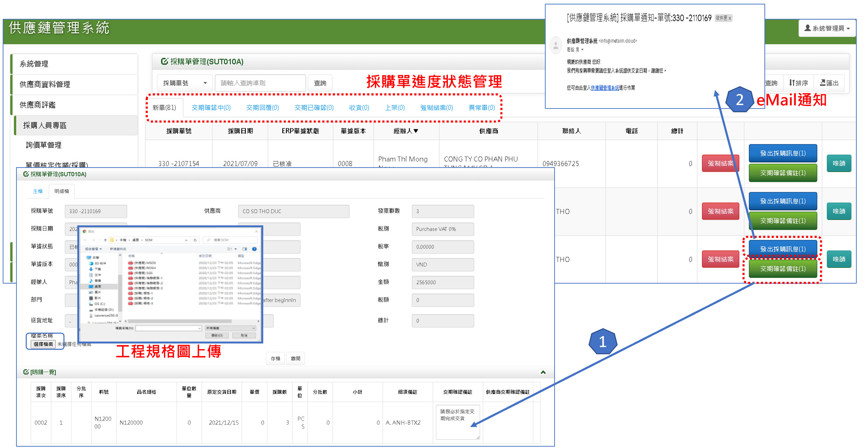Click the 發出採購訊息(1) button highlighted in red box
The height and width of the screenshot is (448, 868).
pos(783,249)
